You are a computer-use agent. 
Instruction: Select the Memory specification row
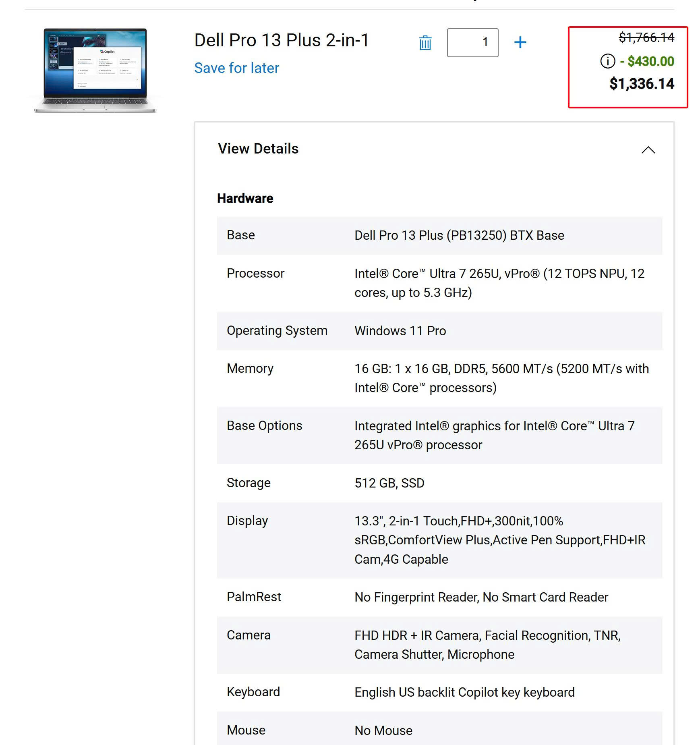click(x=439, y=378)
